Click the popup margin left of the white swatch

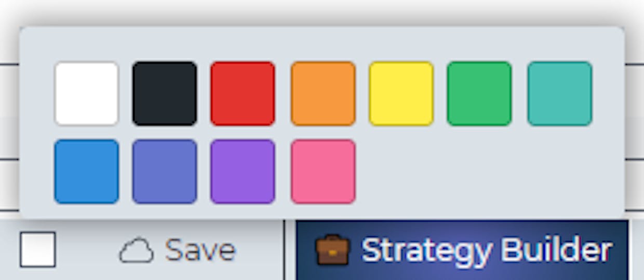click(37, 94)
